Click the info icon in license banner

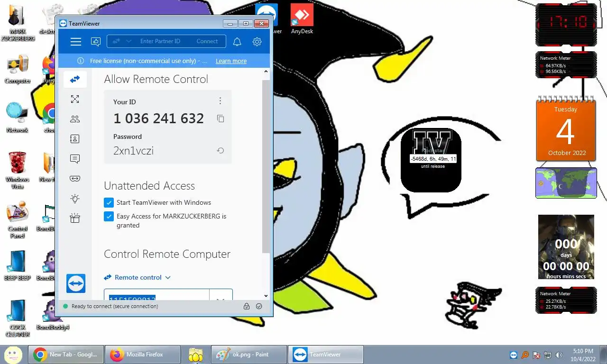click(81, 61)
